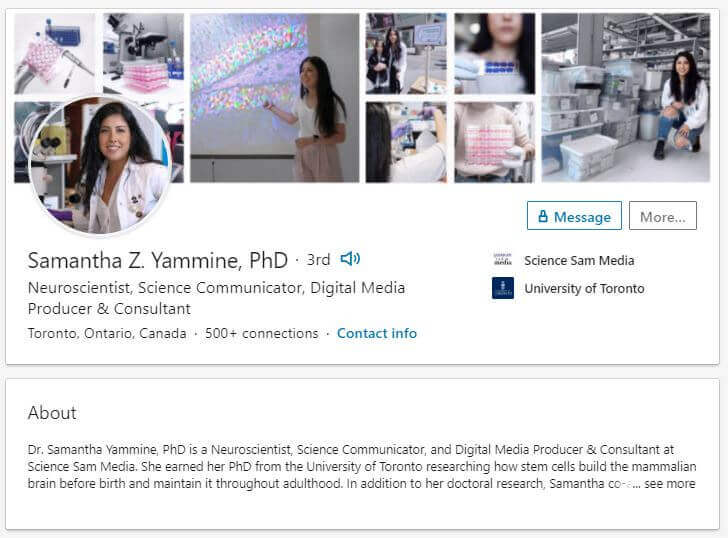728x538 pixels.
Task: Click the About section heading
Action: pyautogui.click(x=52, y=412)
